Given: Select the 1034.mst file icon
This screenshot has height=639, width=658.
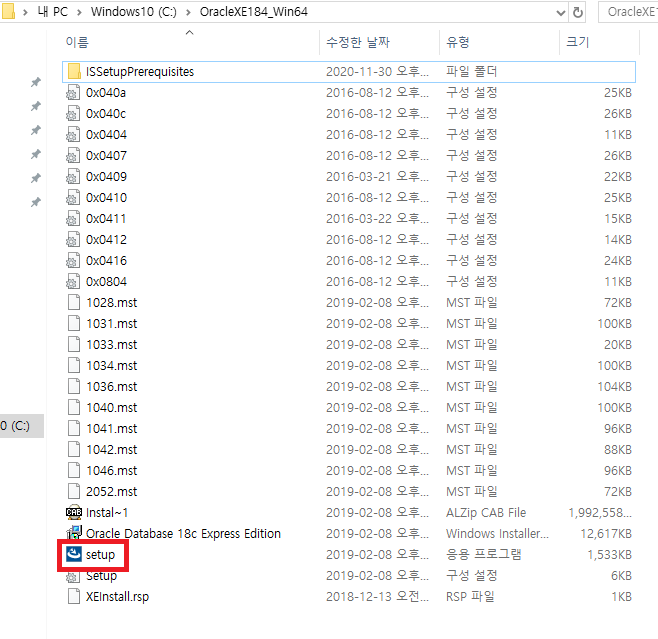Looking at the screenshot, I should coord(74,365).
